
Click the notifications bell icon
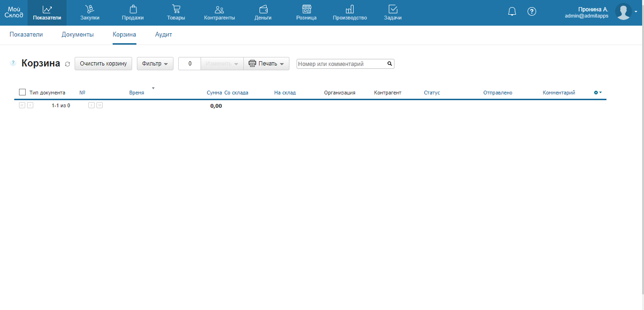coord(512,12)
